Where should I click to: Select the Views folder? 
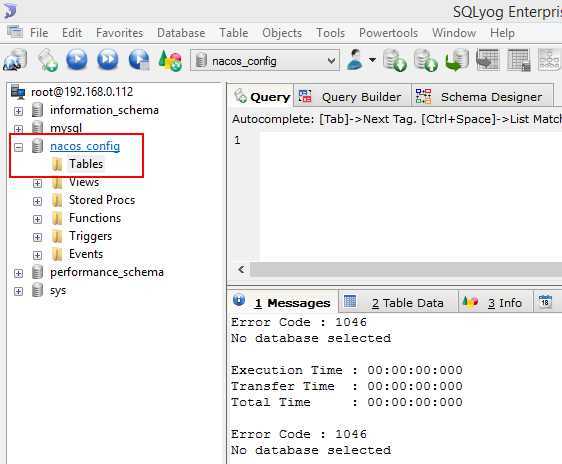pyautogui.click(x=84, y=182)
